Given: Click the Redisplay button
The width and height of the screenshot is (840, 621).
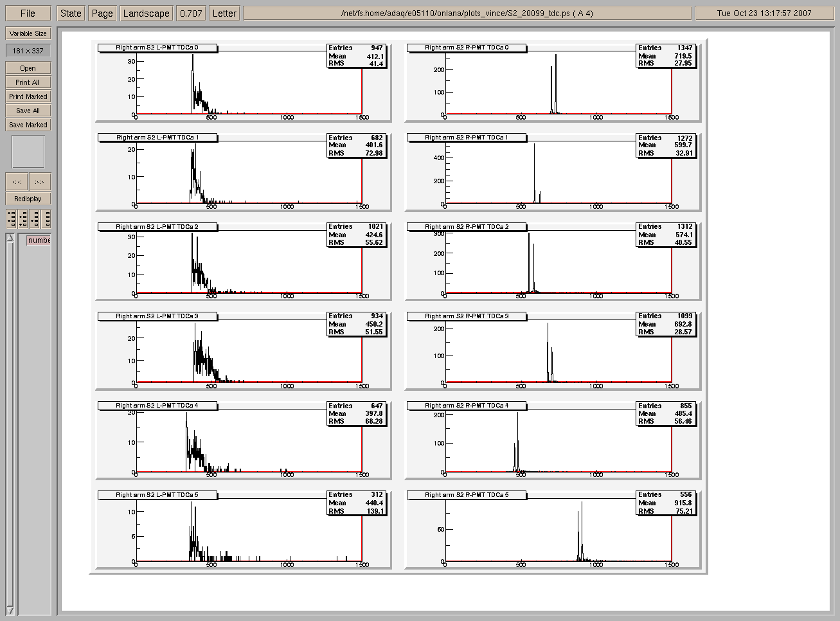Looking at the screenshot, I should pyautogui.click(x=28, y=199).
